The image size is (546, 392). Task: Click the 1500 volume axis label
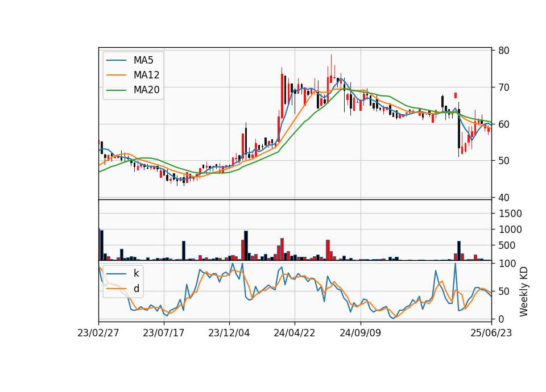click(510, 214)
